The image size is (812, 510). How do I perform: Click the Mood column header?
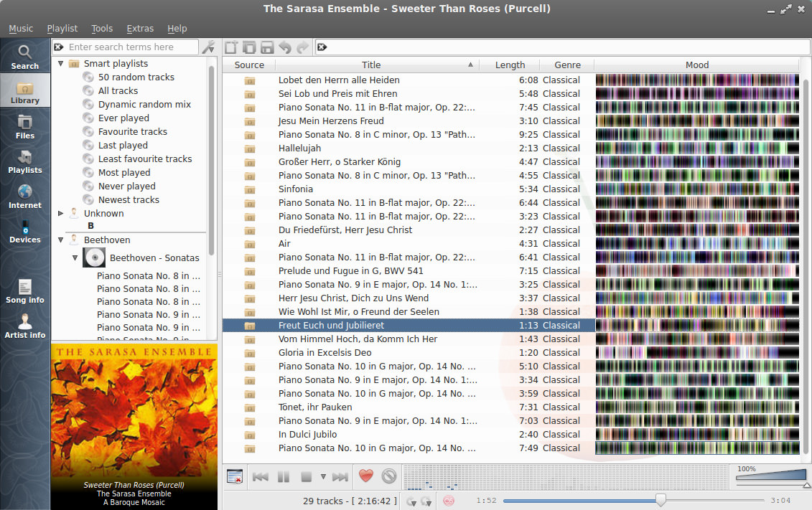pos(697,65)
